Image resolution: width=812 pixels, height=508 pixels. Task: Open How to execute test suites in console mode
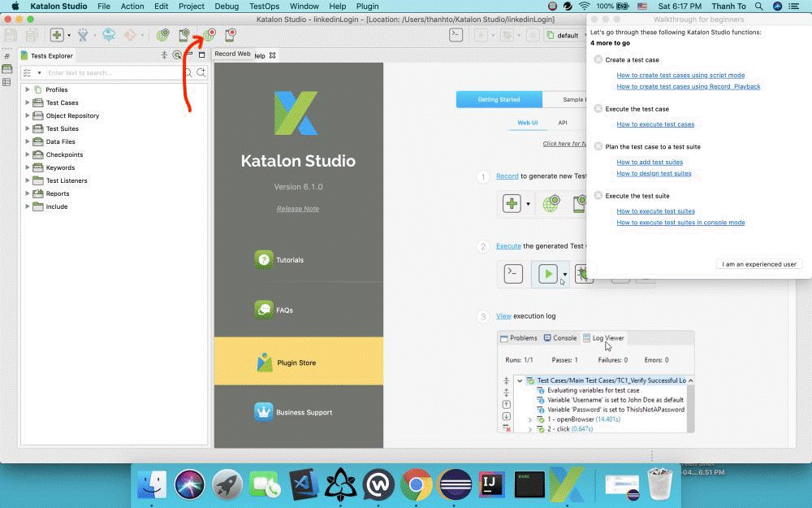click(680, 223)
